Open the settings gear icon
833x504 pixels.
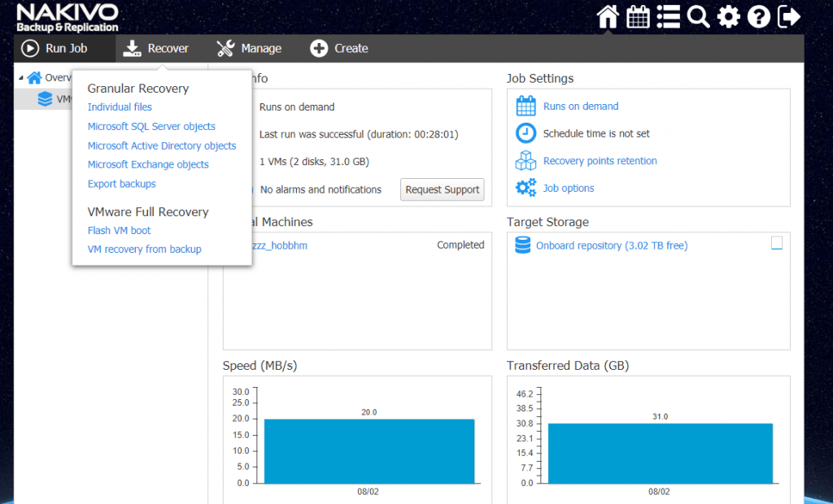728,17
